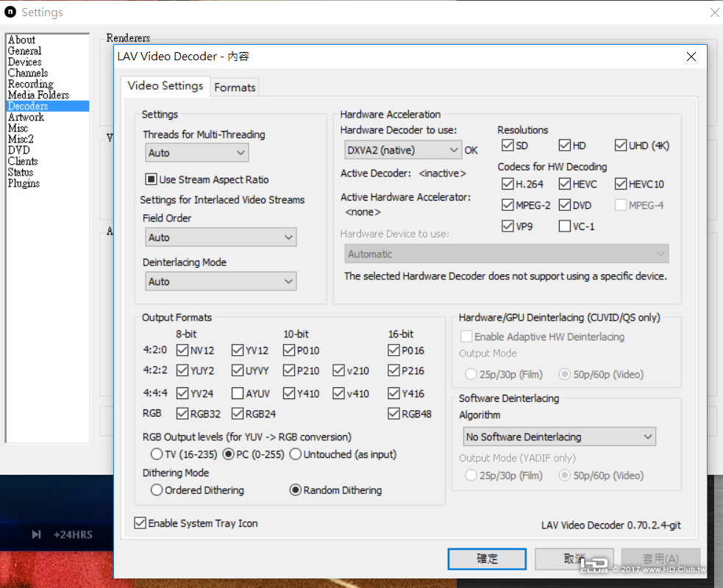Image resolution: width=723 pixels, height=588 pixels.
Task: Open the Deinterlacing Mode dropdown
Action: pos(221,281)
